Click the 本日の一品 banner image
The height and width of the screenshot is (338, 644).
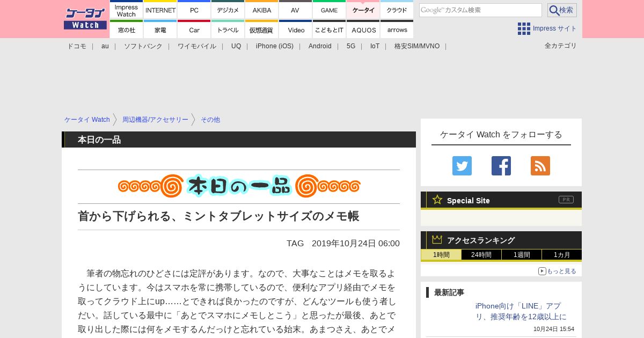click(x=239, y=186)
